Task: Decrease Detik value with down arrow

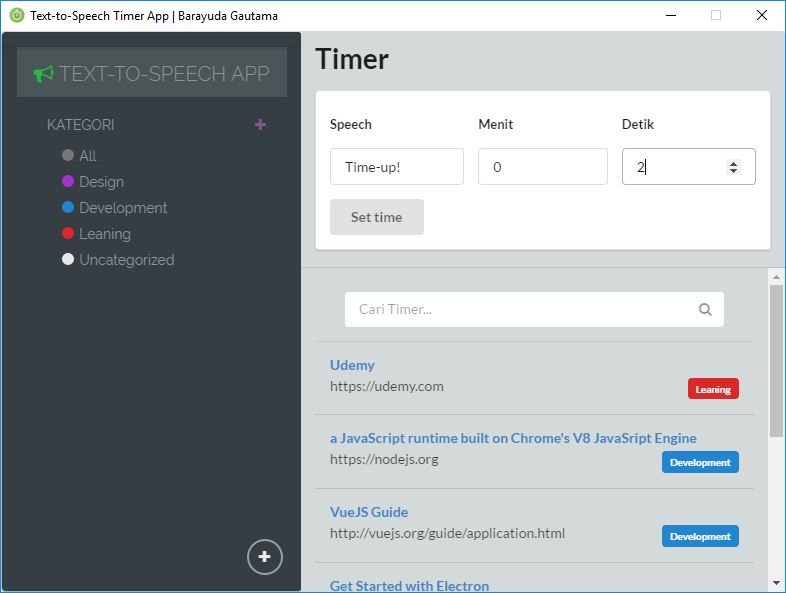Action: point(734,172)
